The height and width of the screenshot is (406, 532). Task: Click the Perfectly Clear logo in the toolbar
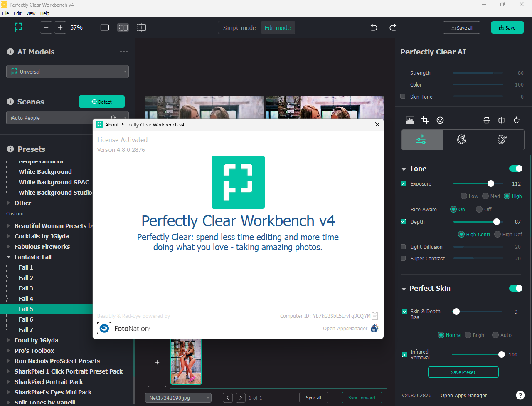[18, 27]
